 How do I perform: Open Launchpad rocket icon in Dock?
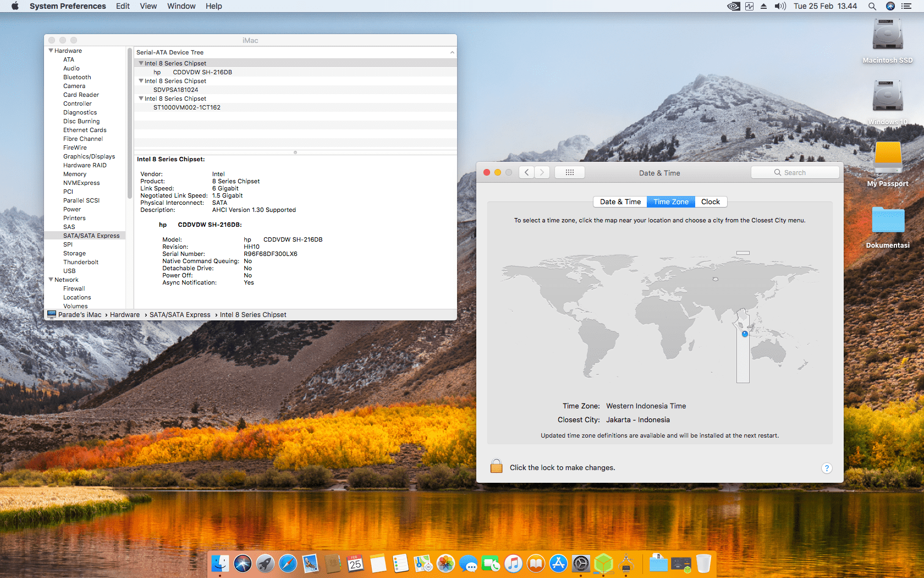265,563
